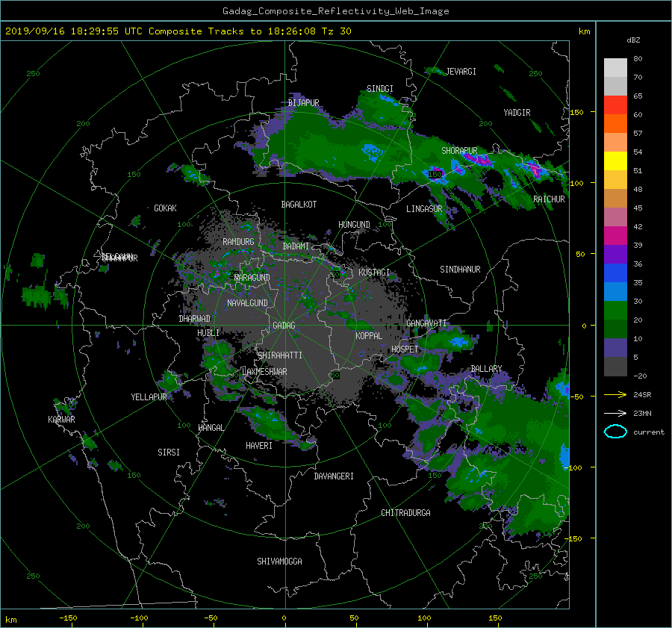Image resolution: width=672 pixels, height=628 pixels.
Task: Select the 'YADGIR' city label
Action: pyautogui.click(x=517, y=113)
